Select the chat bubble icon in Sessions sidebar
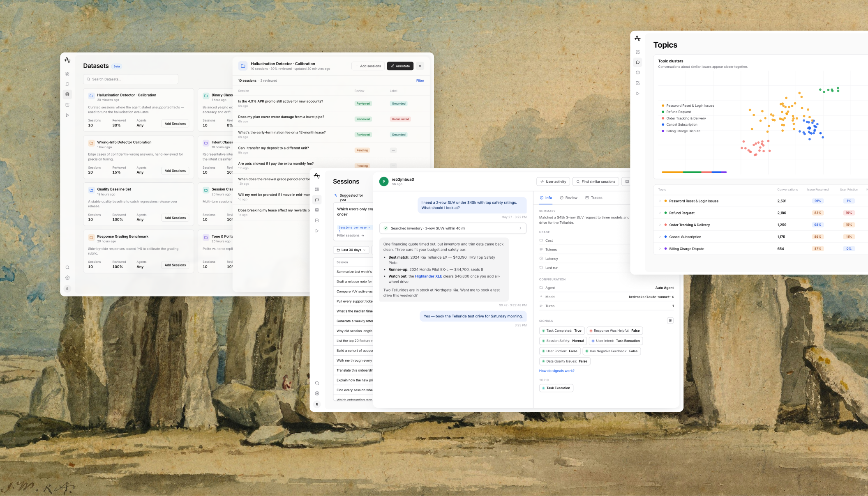 click(317, 200)
